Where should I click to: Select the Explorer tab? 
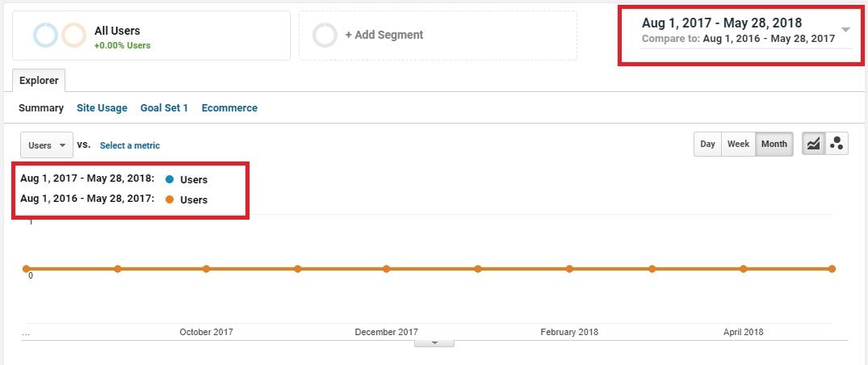[x=39, y=81]
